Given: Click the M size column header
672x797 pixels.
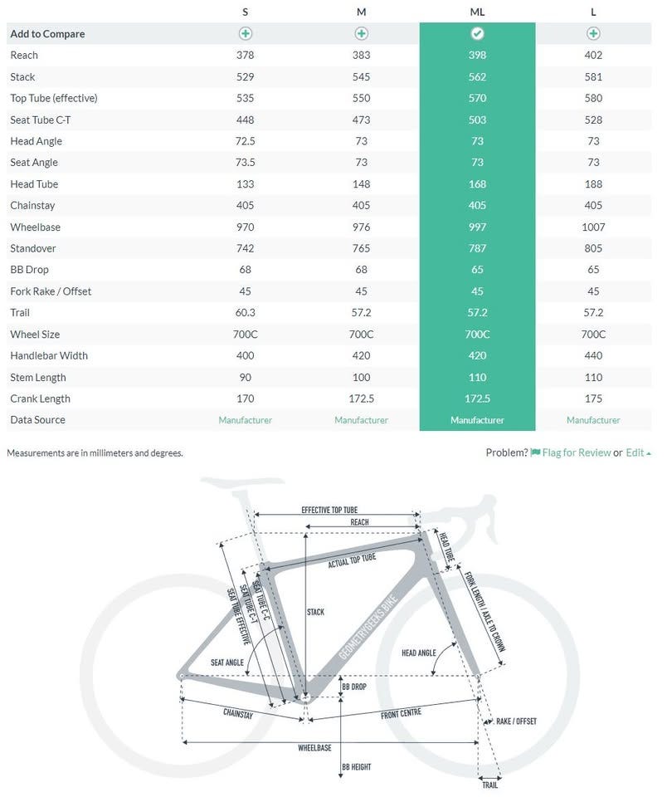Looking at the screenshot, I should click(362, 12).
